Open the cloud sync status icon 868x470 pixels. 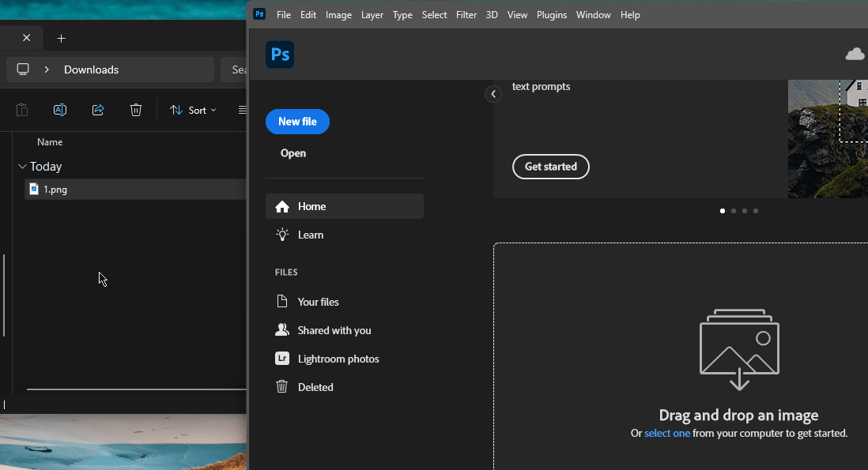pos(855,54)
